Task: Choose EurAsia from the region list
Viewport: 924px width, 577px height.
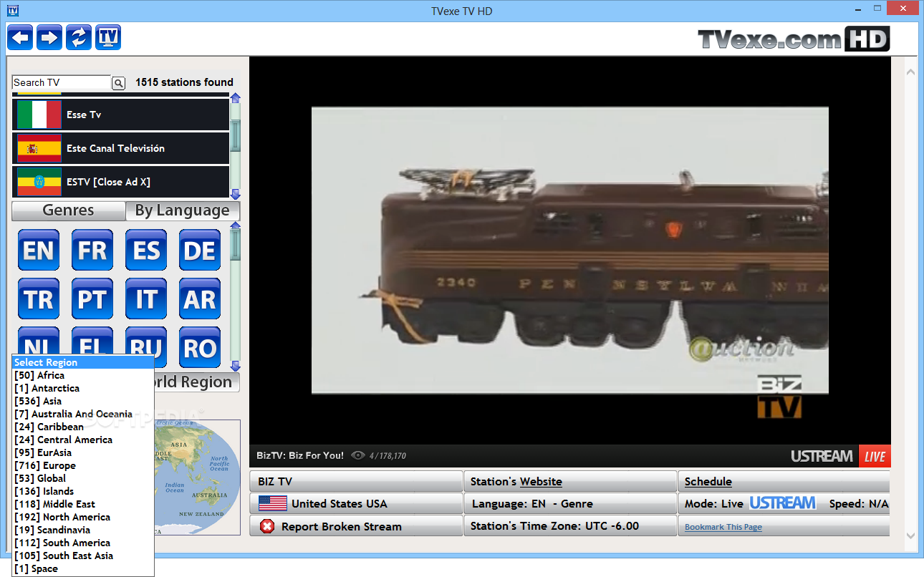Action: tap(83, 452)
